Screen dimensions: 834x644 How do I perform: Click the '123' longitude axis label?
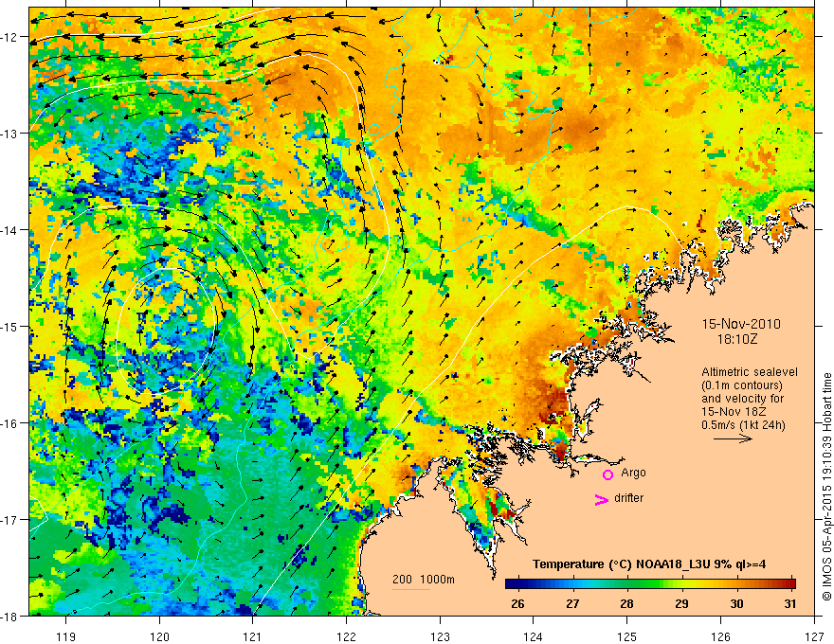(440, 636)
